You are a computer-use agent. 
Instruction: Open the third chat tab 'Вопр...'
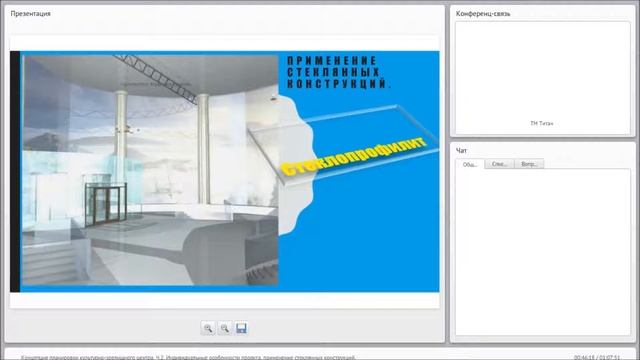[x=529, y=164]
